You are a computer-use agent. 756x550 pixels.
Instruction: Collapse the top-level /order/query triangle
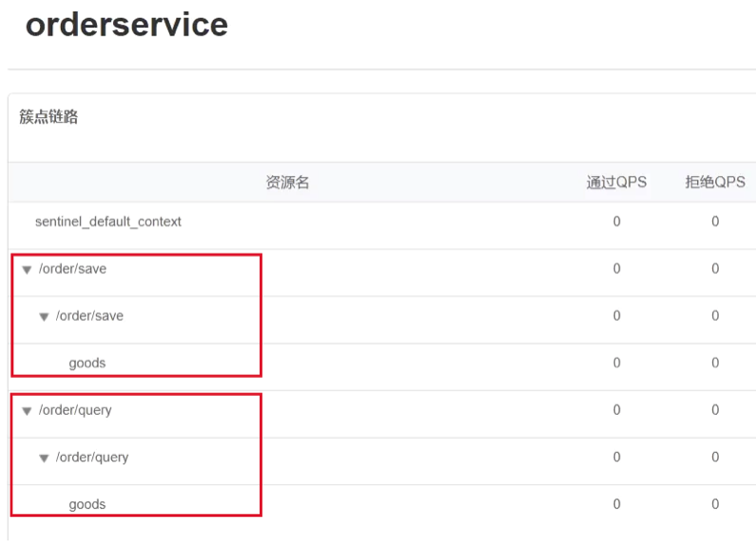pyautogui.click(x=27, y=411)
